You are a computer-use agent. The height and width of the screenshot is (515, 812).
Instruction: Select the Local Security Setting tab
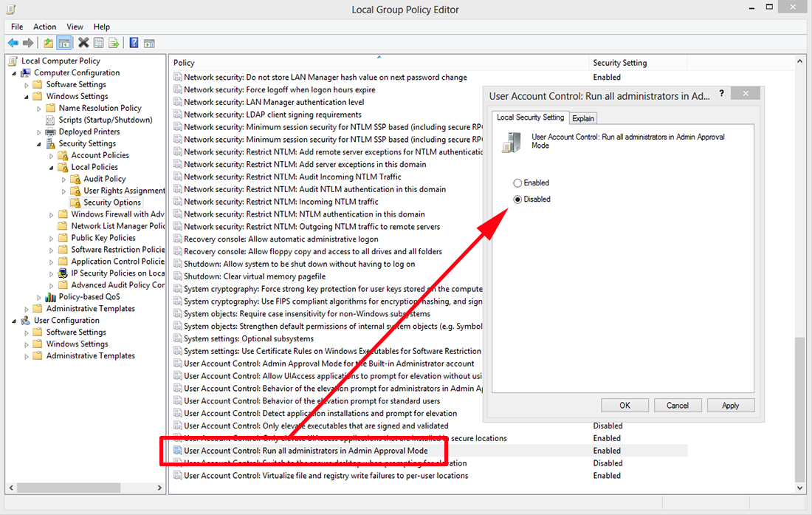pos(530,117)
